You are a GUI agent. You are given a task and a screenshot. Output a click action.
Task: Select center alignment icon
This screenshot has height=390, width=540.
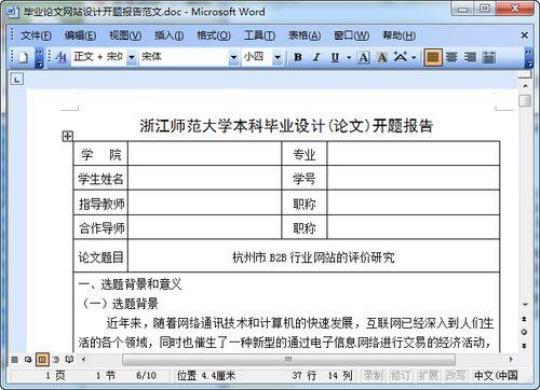[451, 57]
